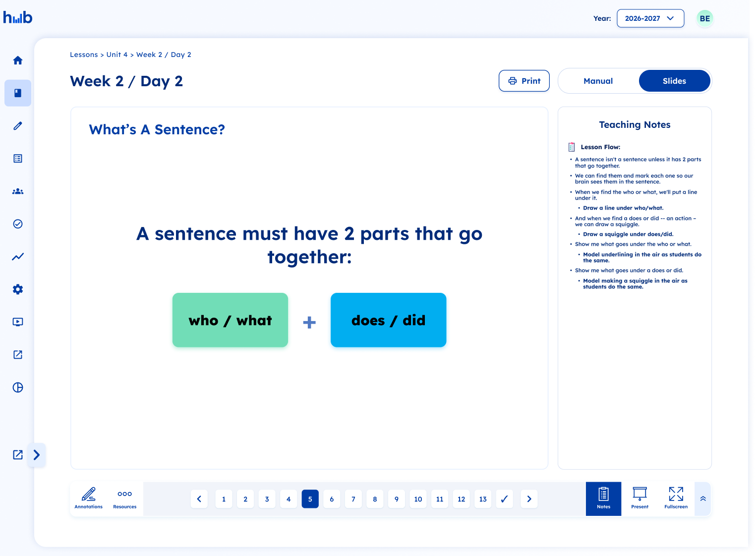Switch to Manual view
The width and height of the screenshot is (756, 556).
pyautogui.click(x=598, y=81)
